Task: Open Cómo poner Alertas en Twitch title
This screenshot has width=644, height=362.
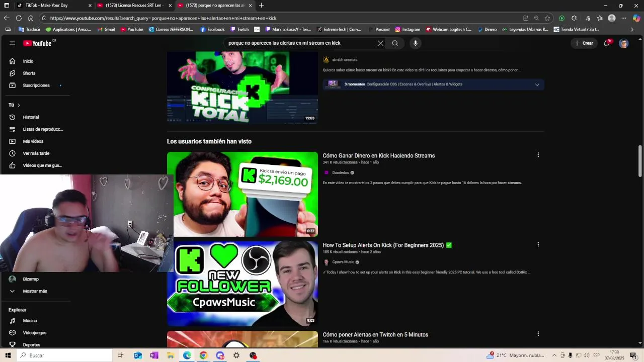Action: [375, 335]
